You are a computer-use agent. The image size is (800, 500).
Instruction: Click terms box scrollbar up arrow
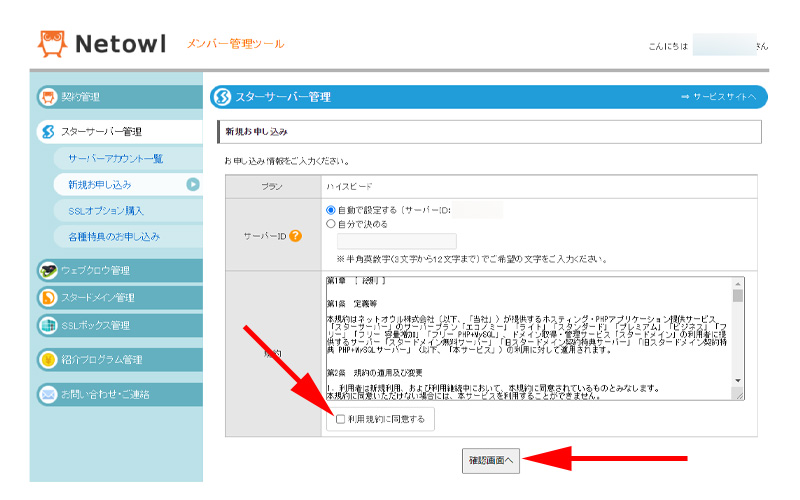(738, 283)
